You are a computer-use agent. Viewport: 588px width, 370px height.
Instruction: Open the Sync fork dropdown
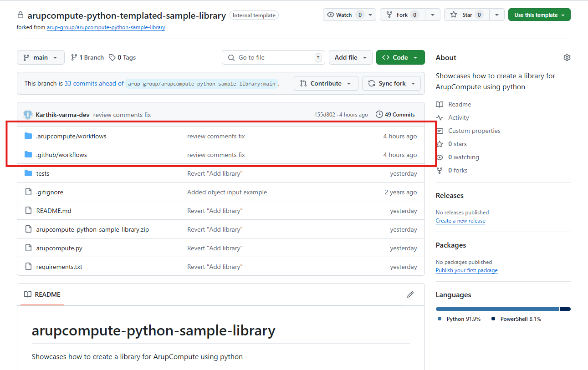click(x=392, y=84)
